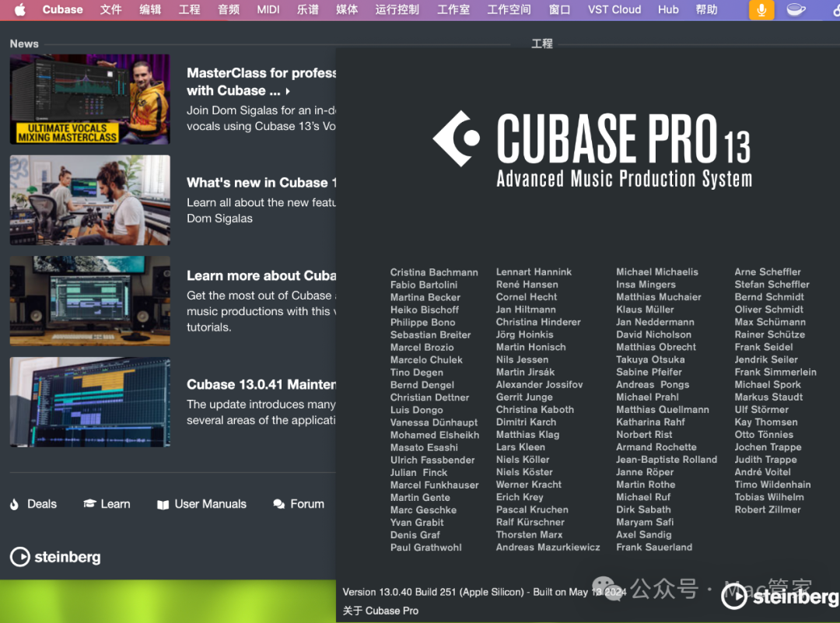Open the Apple menu
The height and width of the screenshot is (623, 840).
coord(19,9)
